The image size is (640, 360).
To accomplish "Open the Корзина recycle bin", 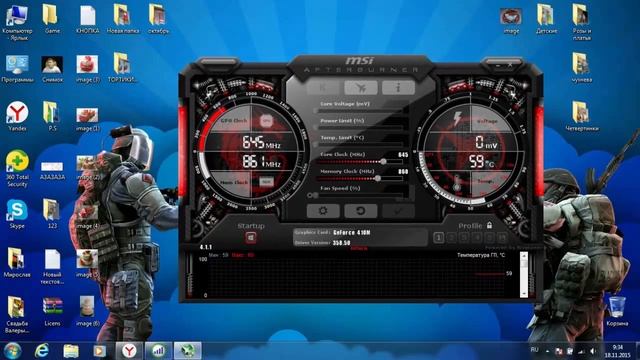I will (x=617, y=311).
